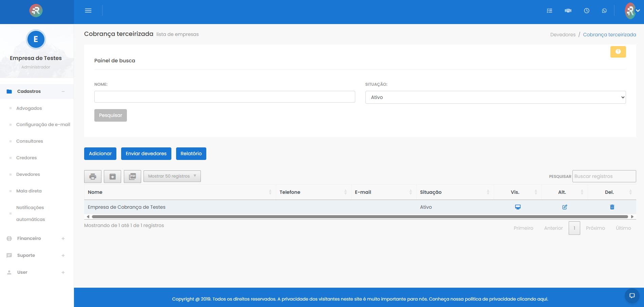Click the Enviar devedores button
This screenshot has height=307, width=644.
[146, 153]
